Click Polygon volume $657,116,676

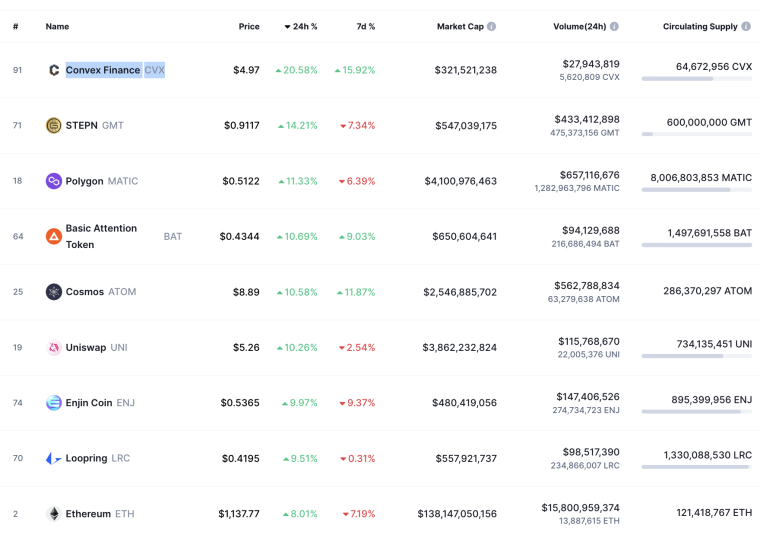point(589,175)
